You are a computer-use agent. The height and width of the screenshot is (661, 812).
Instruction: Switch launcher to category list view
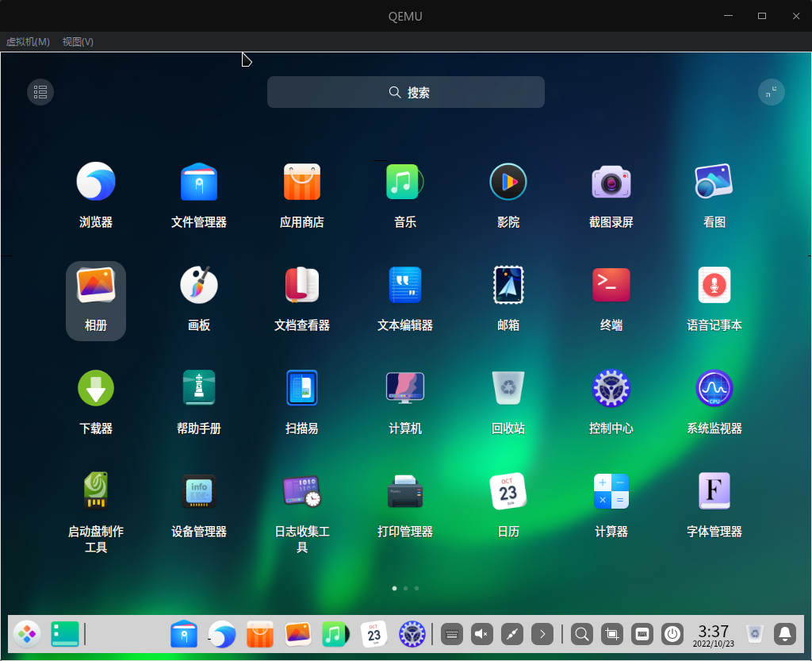40,92
